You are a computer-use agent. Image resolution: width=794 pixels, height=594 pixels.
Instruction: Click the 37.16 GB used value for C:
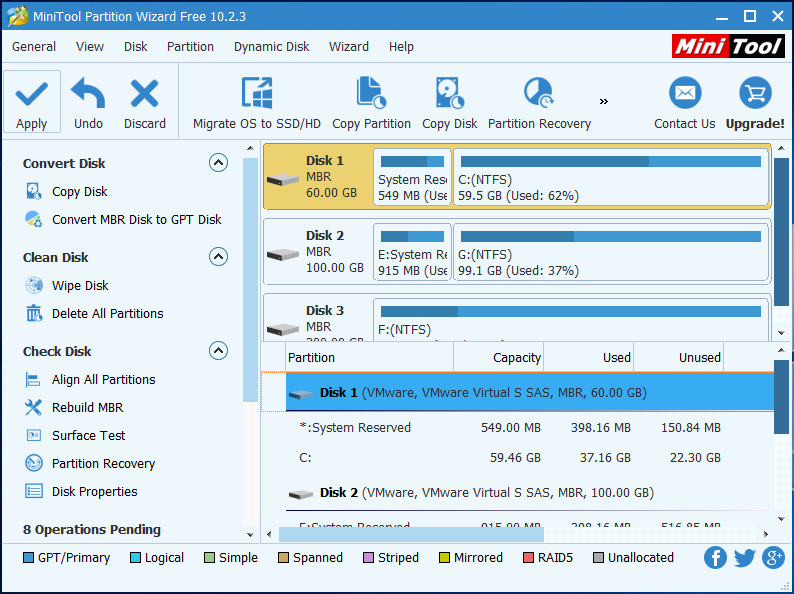point(605,458)
